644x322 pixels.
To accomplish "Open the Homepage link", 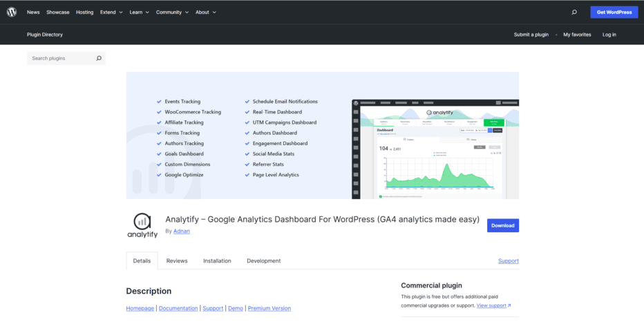I will 140,308.
